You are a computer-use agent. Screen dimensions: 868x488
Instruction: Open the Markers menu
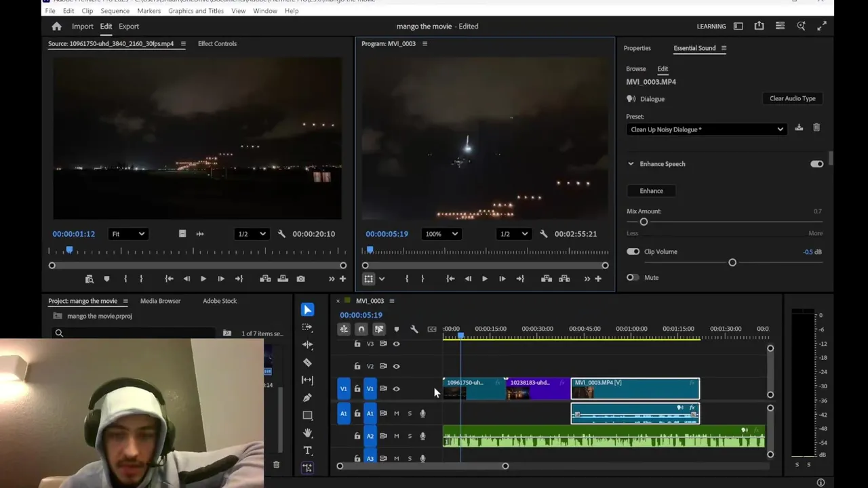click(x=149, y=11)
